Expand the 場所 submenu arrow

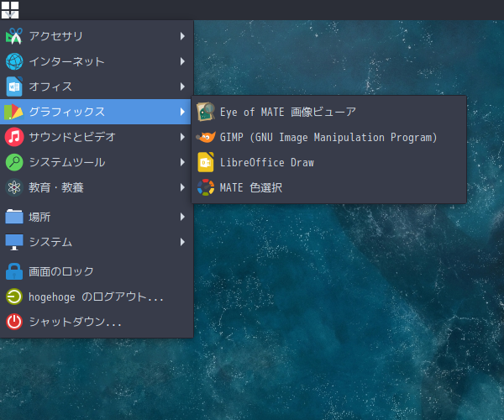[182, 217]
